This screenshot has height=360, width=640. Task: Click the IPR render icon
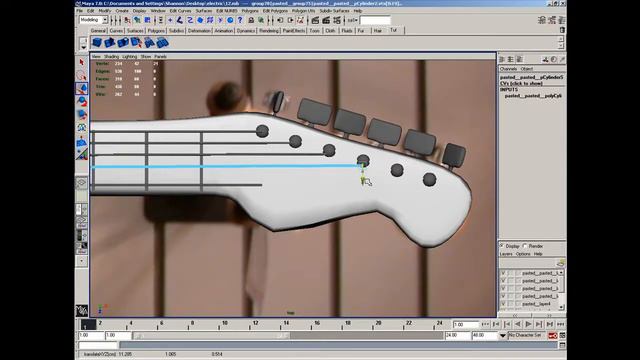click(326, 20)
